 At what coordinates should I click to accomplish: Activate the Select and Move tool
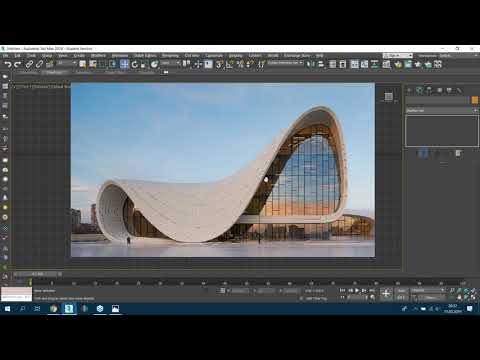[x=124, y=64]
